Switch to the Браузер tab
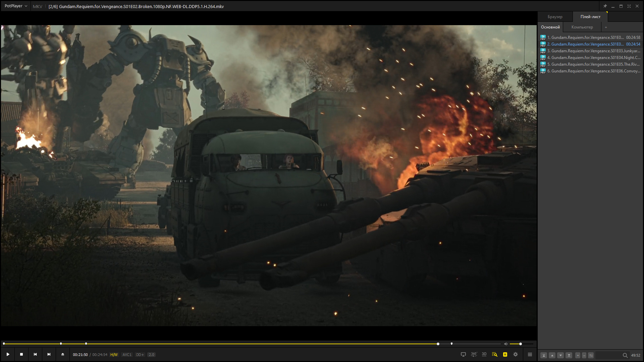 555,17
